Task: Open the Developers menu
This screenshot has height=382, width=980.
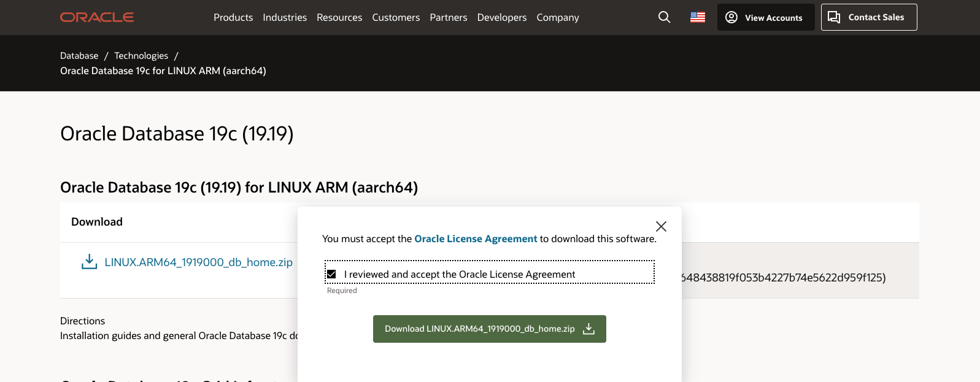Action: 502,17
